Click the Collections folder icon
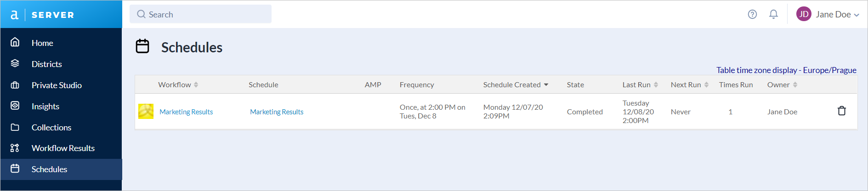The image size is (868, 191). [15, 127]
